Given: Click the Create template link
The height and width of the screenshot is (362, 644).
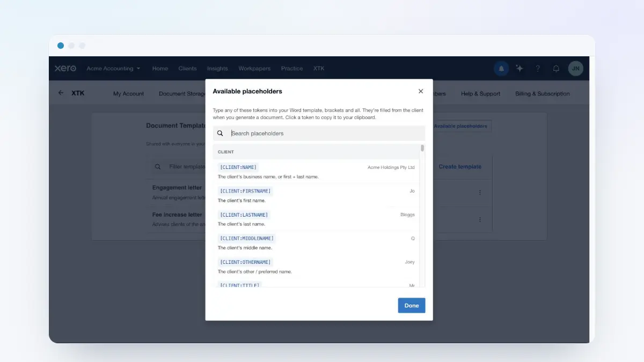Looking at the screenshot, I should pyautogui.click(x=460, y=167).
